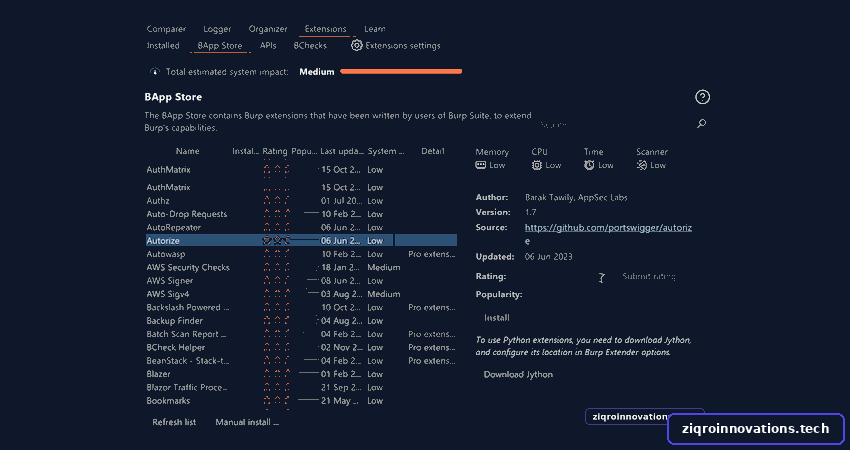This screenshot has width=850, height=450.
Task: Select the BCheck Helper extension
Action: click(301, 348)
